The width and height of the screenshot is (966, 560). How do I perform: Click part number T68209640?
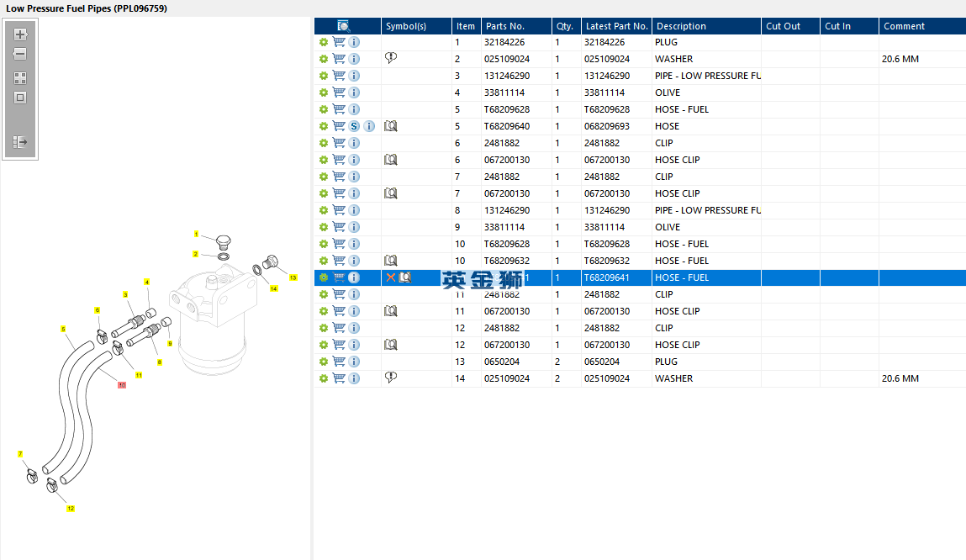507,126
